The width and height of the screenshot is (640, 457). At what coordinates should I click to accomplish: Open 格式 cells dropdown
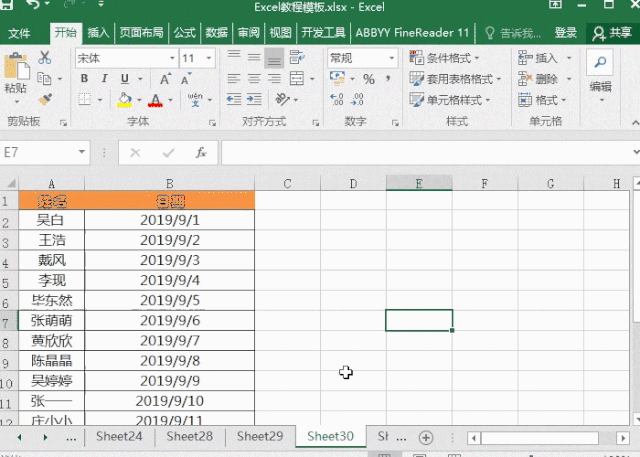542,100
